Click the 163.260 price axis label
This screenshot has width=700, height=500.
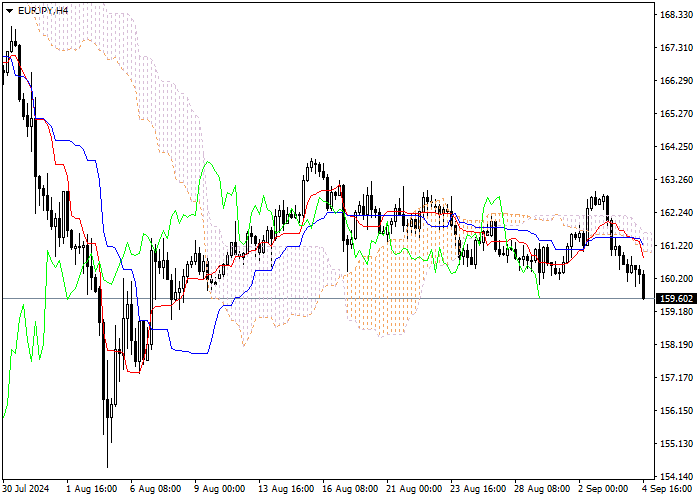[x=676, y=180]
